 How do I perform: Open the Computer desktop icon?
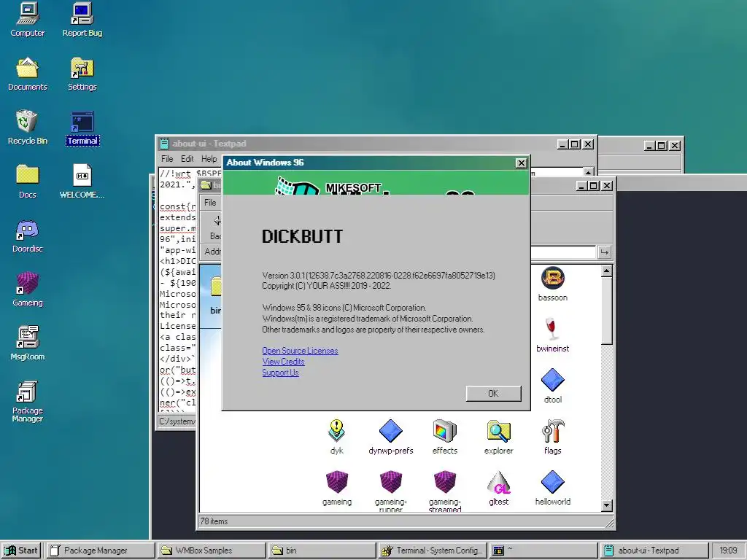click(x=27, y=20)
